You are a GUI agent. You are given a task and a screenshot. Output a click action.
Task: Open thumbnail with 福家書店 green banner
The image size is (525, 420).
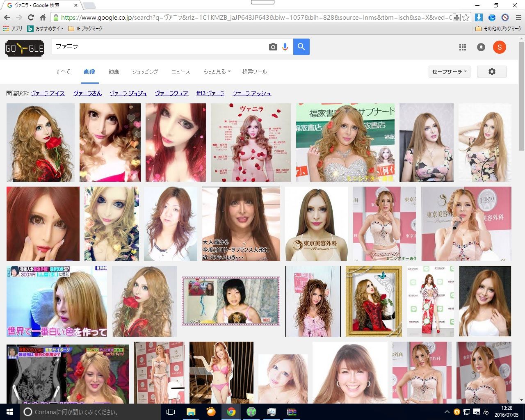click(345, 142)
